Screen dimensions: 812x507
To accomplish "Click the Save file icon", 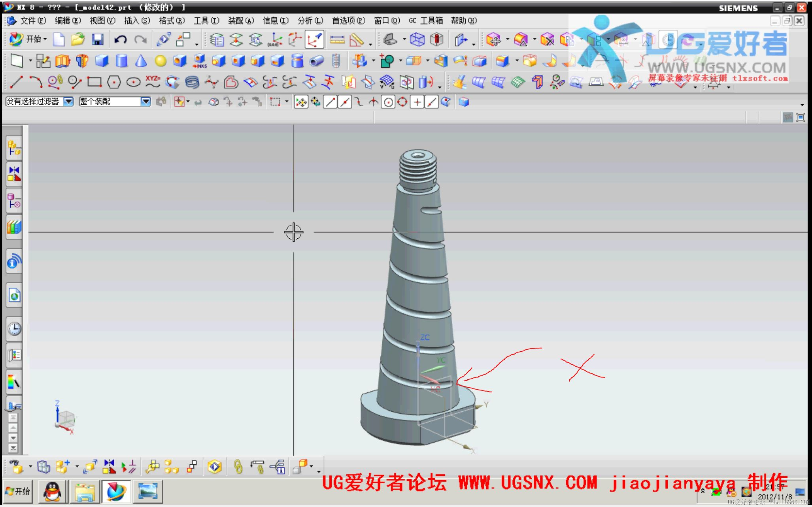I will point(97,40).
